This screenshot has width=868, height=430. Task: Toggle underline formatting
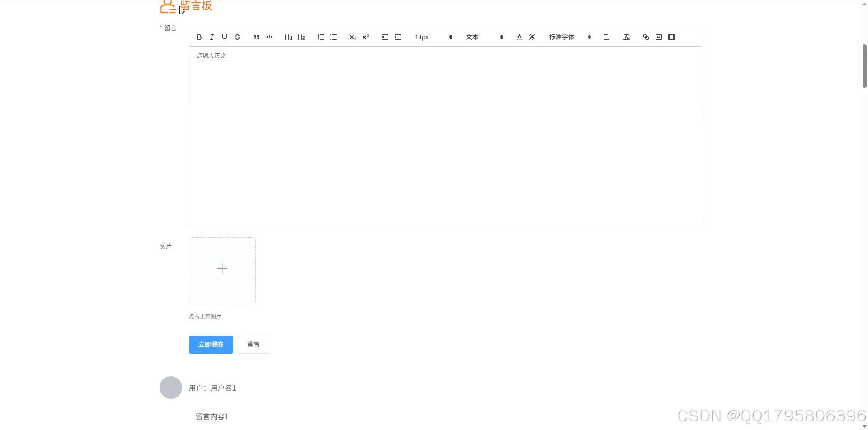(x=224, y=37)
